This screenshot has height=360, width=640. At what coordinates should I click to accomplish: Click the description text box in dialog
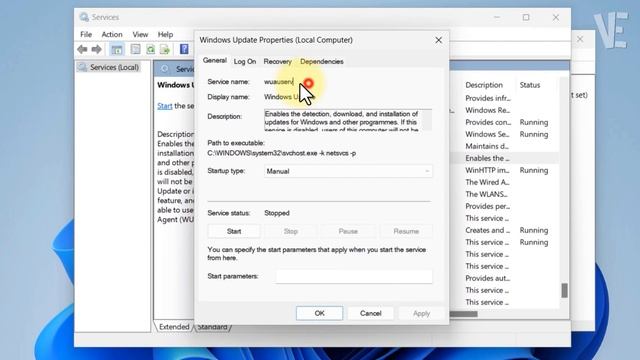347,120
